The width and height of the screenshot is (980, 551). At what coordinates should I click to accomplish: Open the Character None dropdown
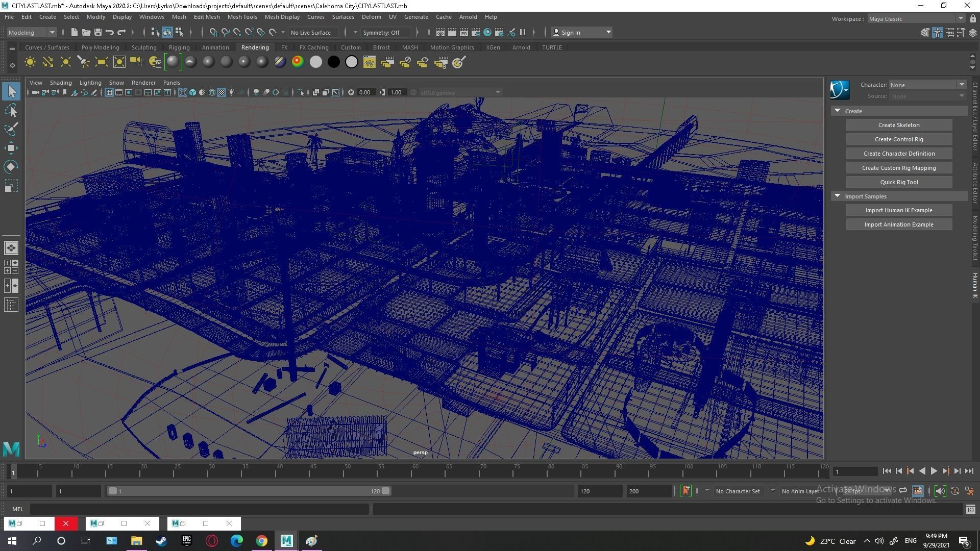(x=927, y=85)
